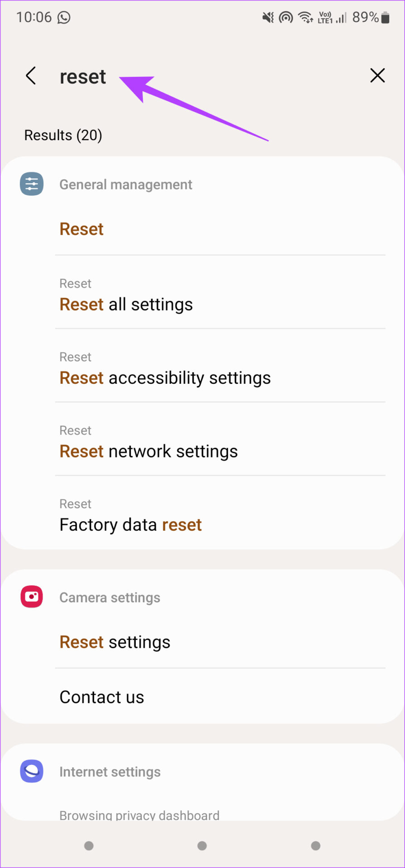The image size is (405, 868).
Task: Clear the search with the X icon
Action: pyautogui.click(x=377, y=75)
